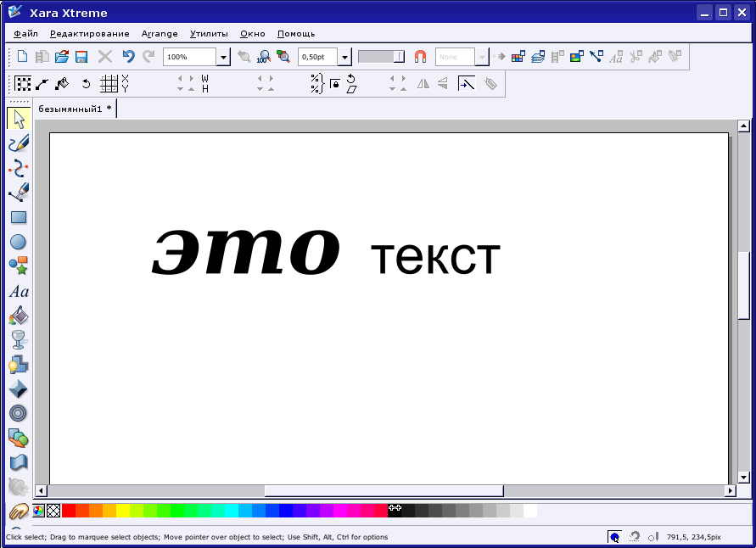Toggle the magnet snap-to-objects button
756x548 pixels.
420,57
